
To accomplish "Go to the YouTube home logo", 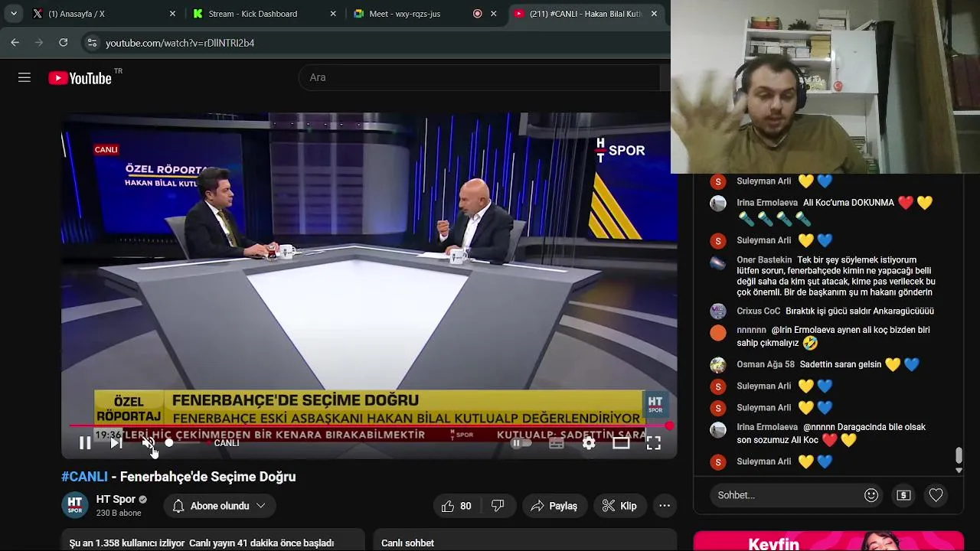I will (80, 78).
